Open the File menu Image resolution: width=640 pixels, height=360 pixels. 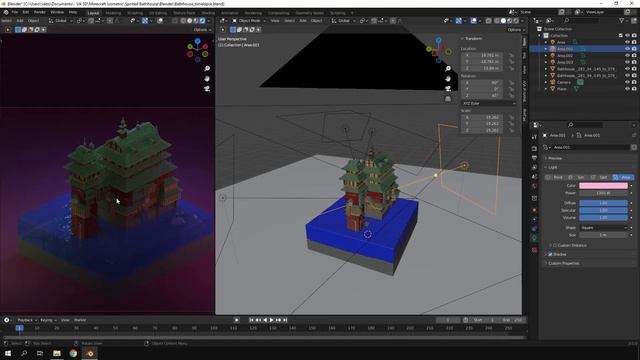[x=15, y=12]
